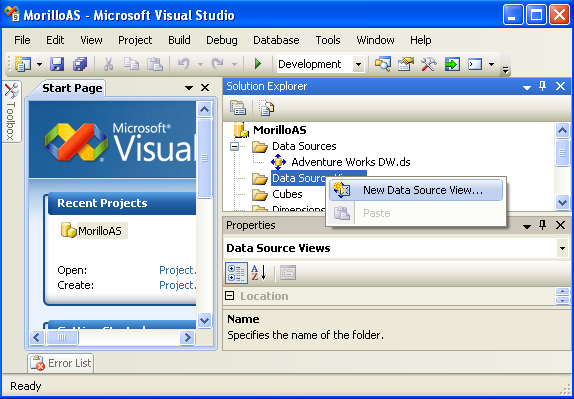The width and height of the screenshot is (574, 399).
Task: Open Solution Explorer window position dropdown
Action: click(x=527, y=87)
